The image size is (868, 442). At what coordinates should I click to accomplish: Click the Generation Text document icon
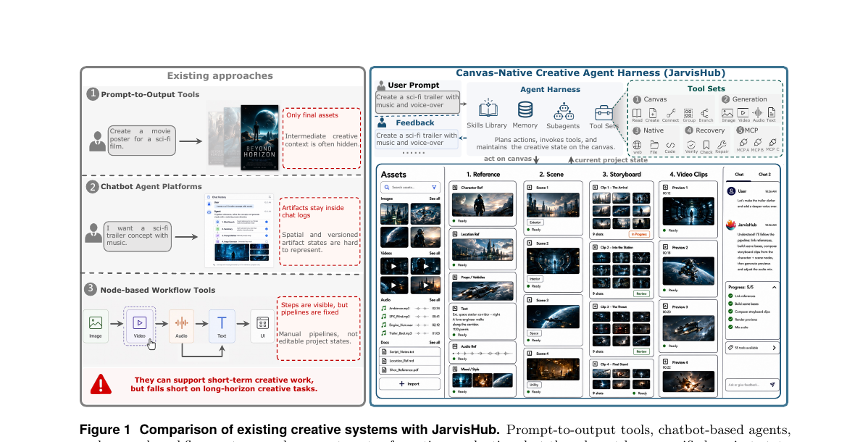tap(771, 113)
